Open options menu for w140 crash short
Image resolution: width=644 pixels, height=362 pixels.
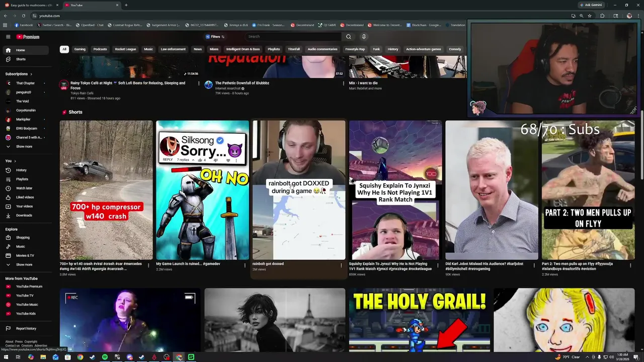coord(148,265)
